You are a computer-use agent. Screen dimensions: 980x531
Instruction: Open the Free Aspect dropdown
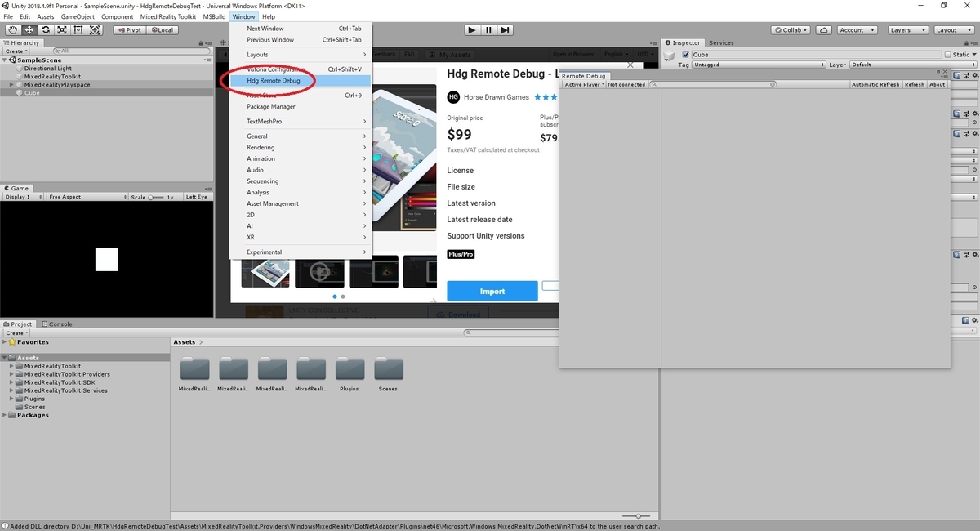pyautogui.click(x=87, y=197)
